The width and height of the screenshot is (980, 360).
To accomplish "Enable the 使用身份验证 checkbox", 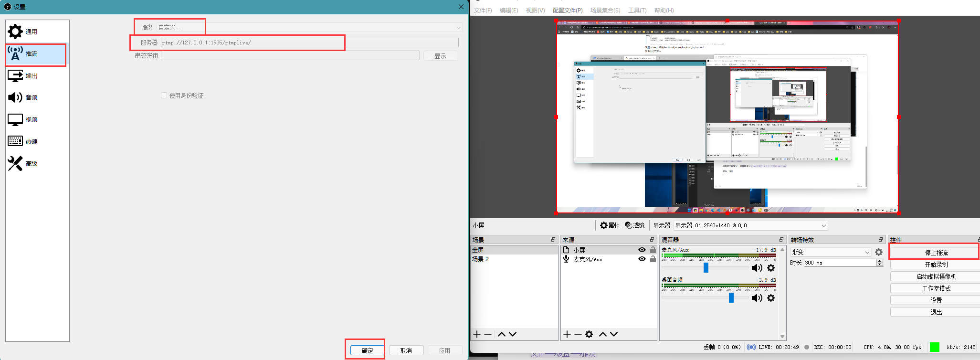I will click(164, 95).
